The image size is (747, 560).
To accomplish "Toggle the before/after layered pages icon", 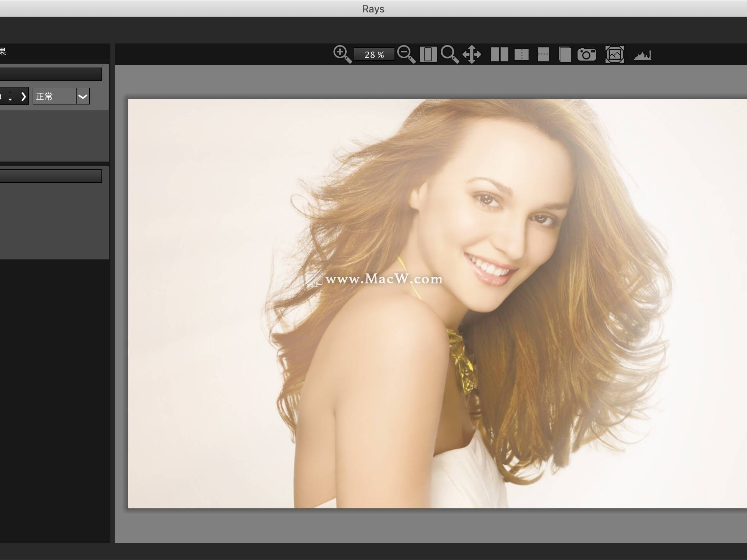I will [565, 54].
